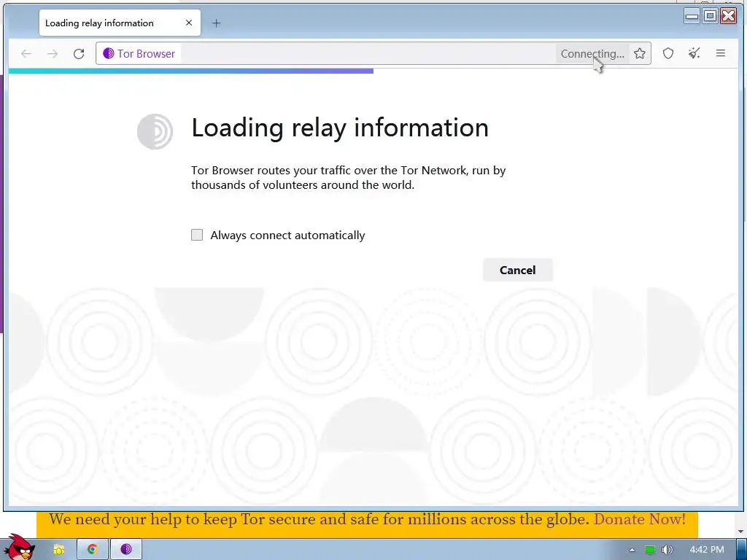
Task: Click the New Identity broom icon
Action: (x=694, y=54)
